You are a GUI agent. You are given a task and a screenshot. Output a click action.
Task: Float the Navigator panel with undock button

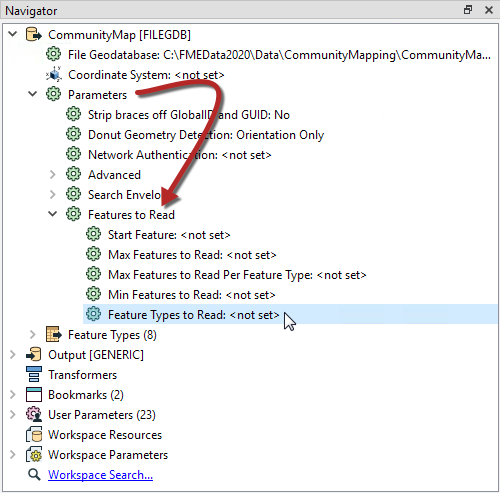point(468,10)
